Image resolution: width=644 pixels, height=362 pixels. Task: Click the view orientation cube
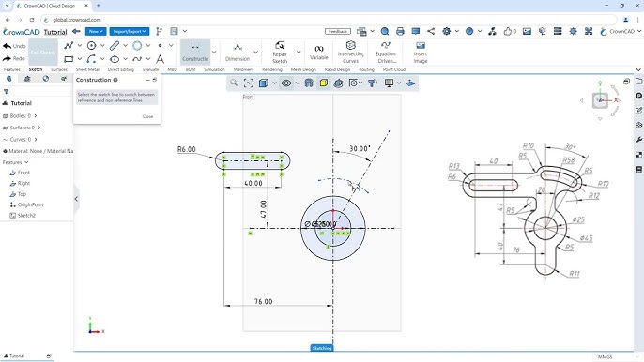tap(600, 100)
